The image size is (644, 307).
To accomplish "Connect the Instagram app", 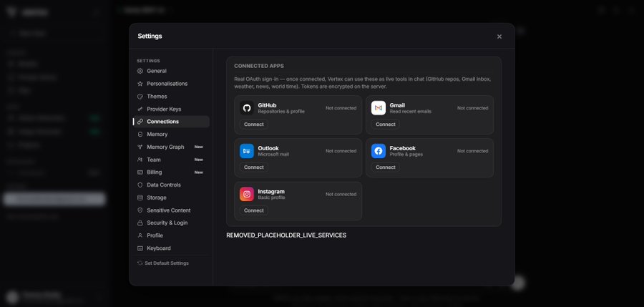I will 254,210.
